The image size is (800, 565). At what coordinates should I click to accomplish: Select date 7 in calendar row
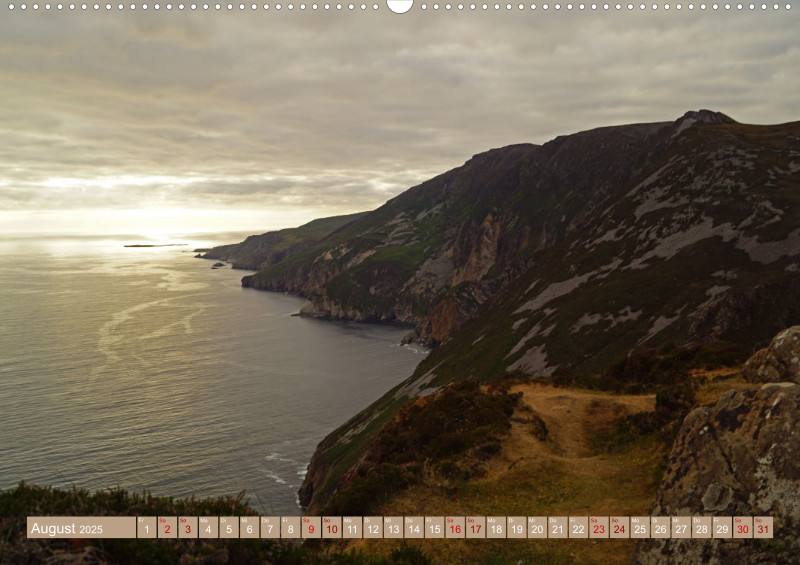[x=270, y=527]
